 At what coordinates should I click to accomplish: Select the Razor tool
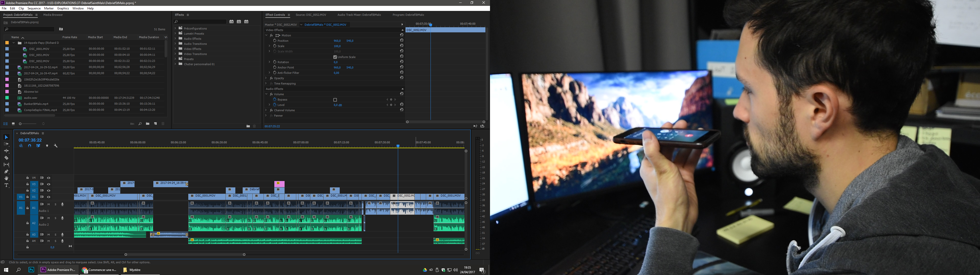6,158
